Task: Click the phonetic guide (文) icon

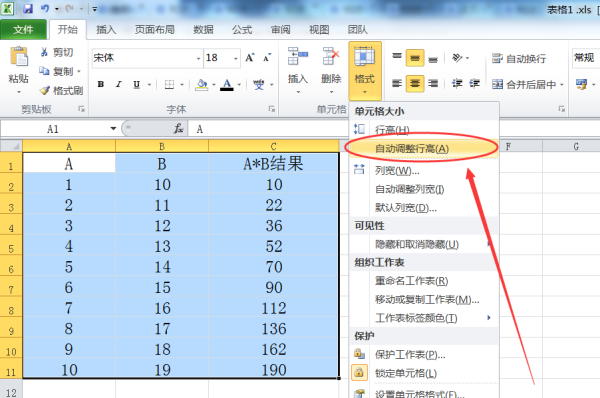Action: pyautogui.click(x=259, y=84)
